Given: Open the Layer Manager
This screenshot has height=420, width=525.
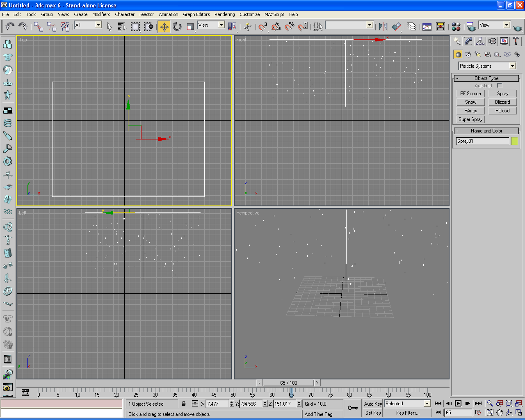Looking at the screenshot, I should coord(411,27).
